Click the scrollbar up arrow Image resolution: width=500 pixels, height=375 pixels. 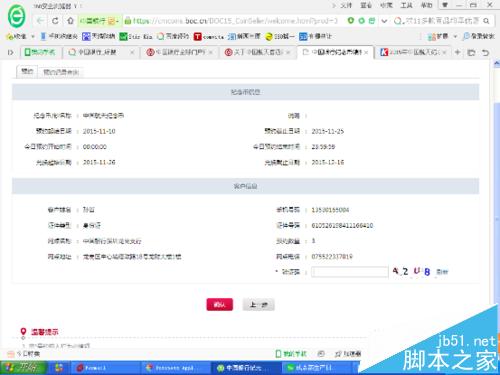[x=496, y=63]
